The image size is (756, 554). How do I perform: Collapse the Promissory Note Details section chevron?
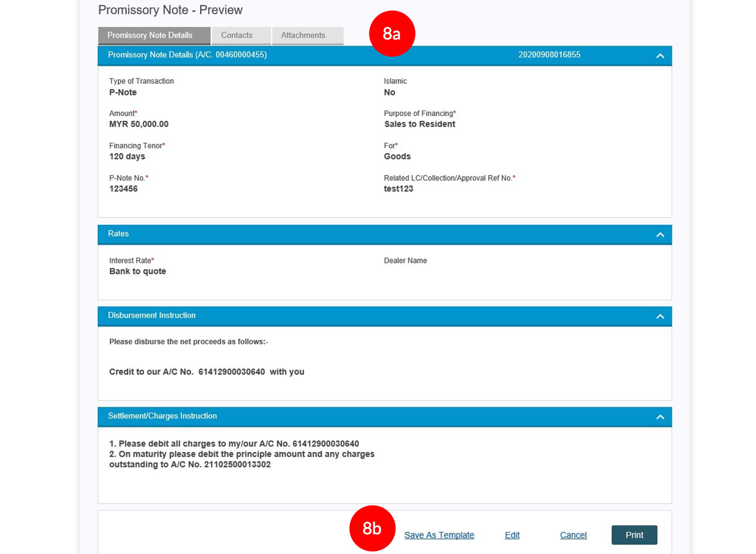point(660,56)
